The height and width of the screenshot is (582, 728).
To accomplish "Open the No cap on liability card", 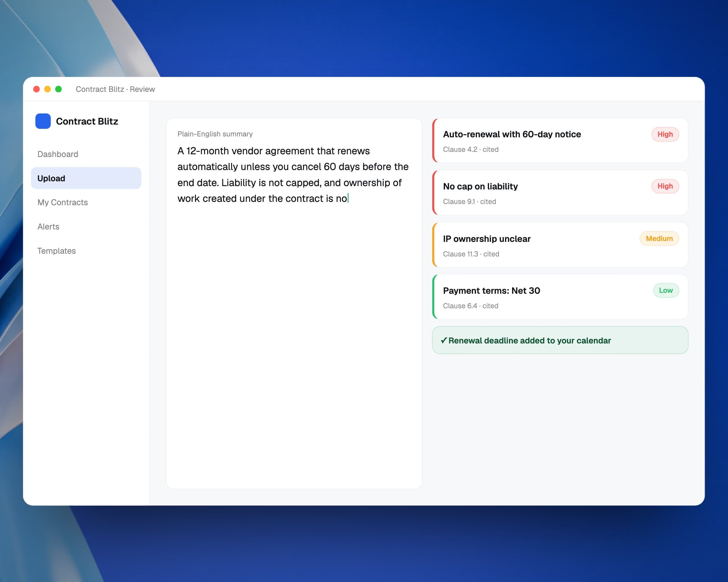I will pos(560,193).
